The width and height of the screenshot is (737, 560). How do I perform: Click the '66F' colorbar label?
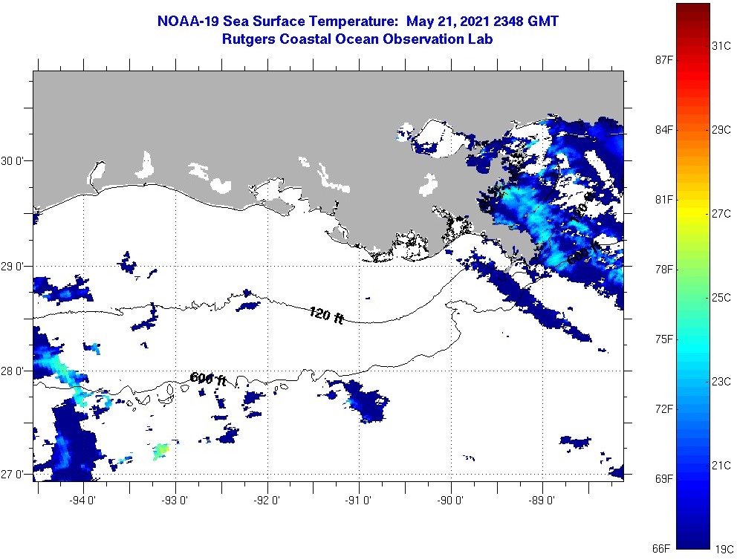coord(661,549)
